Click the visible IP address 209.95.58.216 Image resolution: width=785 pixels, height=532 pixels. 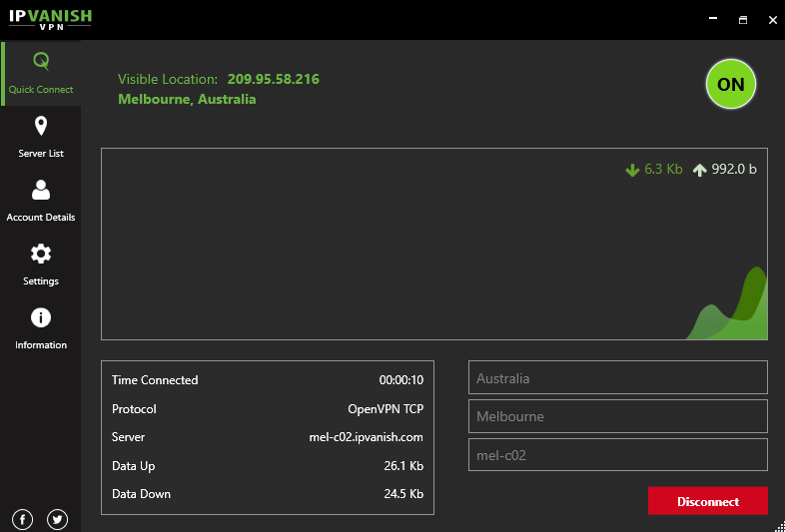[273, 79]
